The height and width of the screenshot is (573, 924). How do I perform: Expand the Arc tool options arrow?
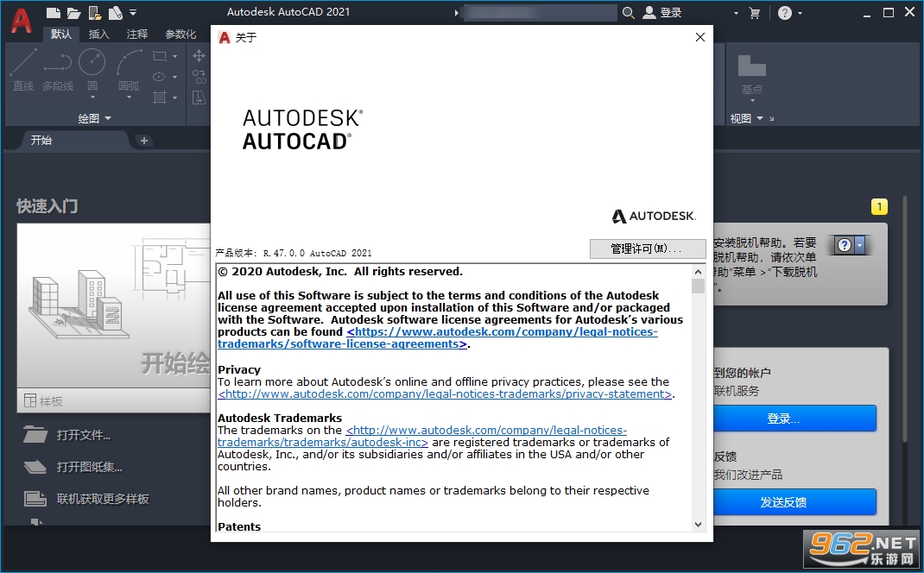[129, 98]
